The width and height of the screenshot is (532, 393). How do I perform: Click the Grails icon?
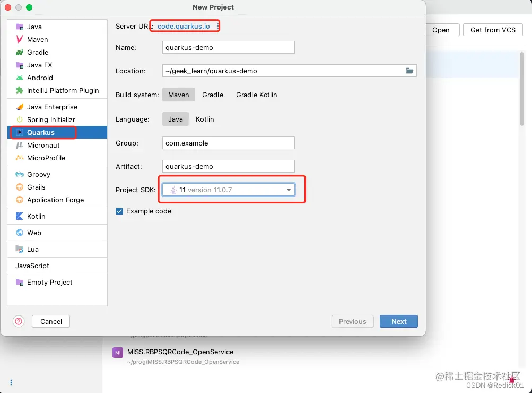pyautogui.click(x=20, y=187)
